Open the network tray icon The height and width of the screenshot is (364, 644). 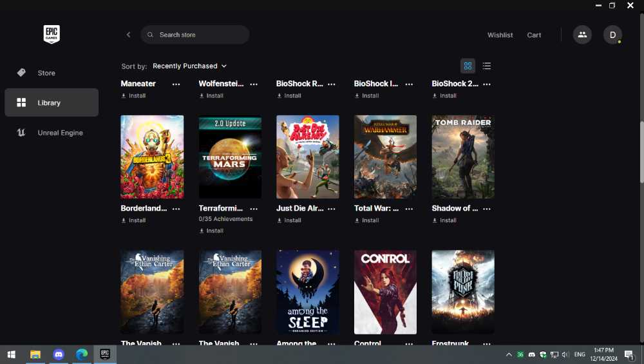pos(554,354)
